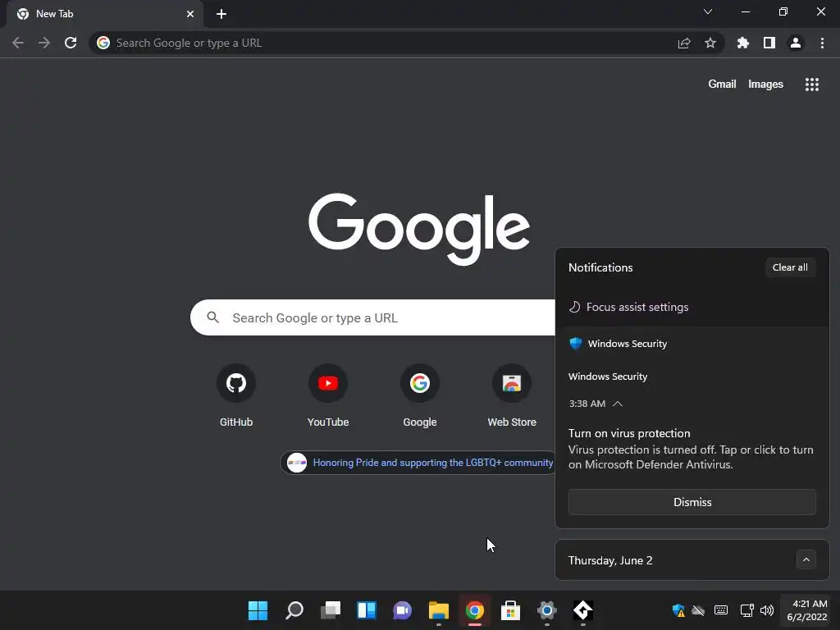This screenshot has width=840, height=630.
Task: Open a new tab with the plus button
Action: 221,14
